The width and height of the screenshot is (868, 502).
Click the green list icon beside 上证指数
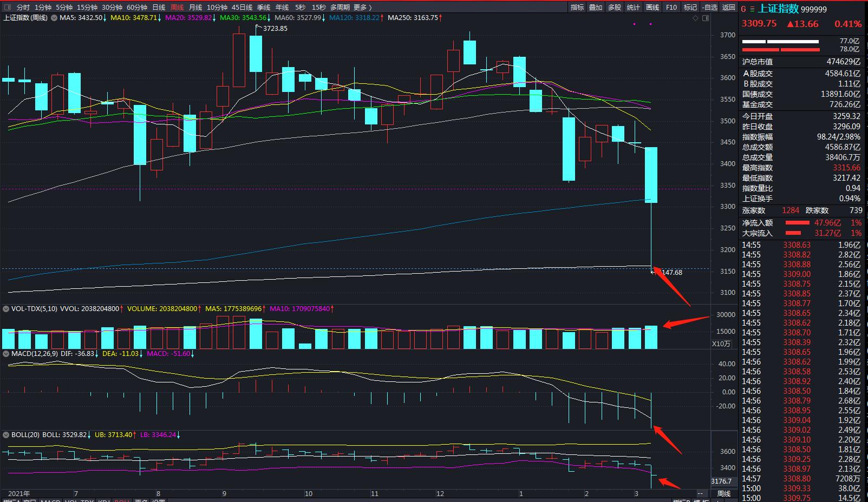tap(752, 9)
